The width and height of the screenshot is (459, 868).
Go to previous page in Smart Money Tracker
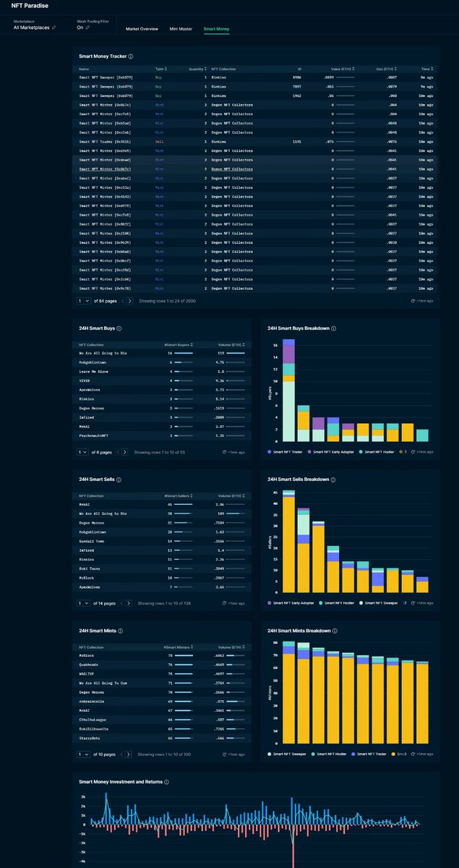[123, 300]
